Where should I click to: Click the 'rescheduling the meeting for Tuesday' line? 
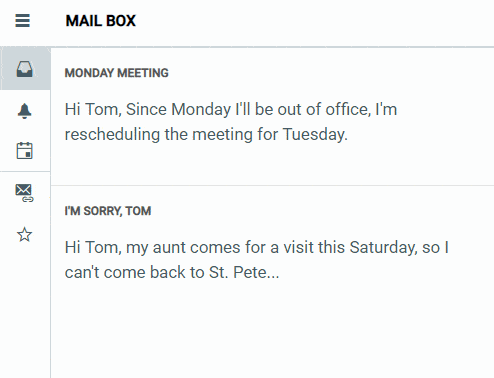click(x=206, y=135)
